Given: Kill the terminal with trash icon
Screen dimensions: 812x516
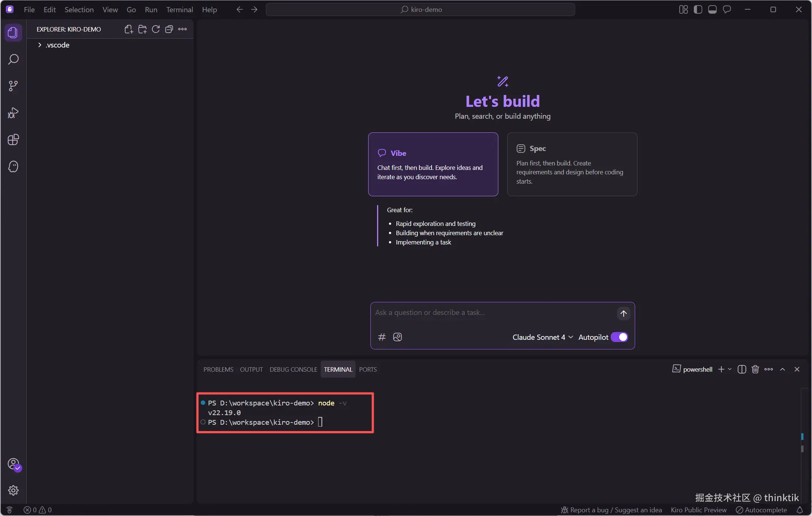Looking at the screenshot, I should 755,369.
